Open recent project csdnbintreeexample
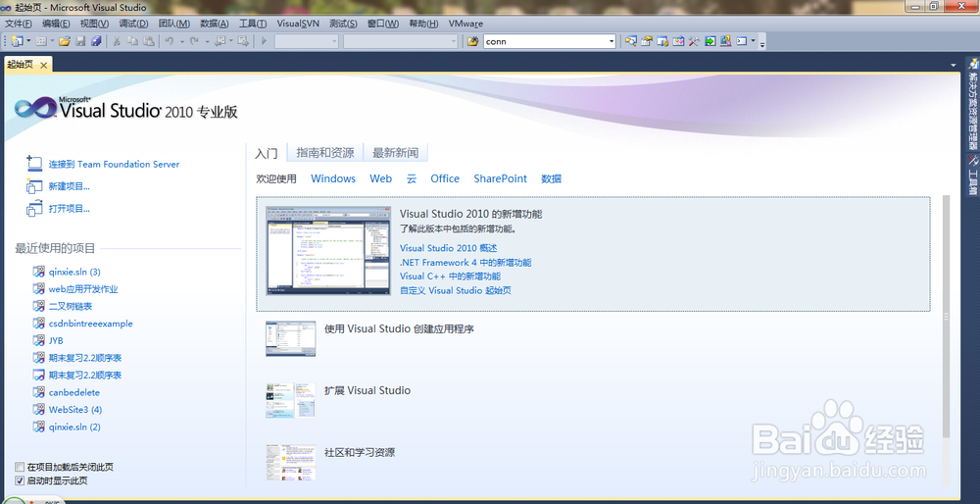This screenshot has width=980, height=504. coord(90,324)
